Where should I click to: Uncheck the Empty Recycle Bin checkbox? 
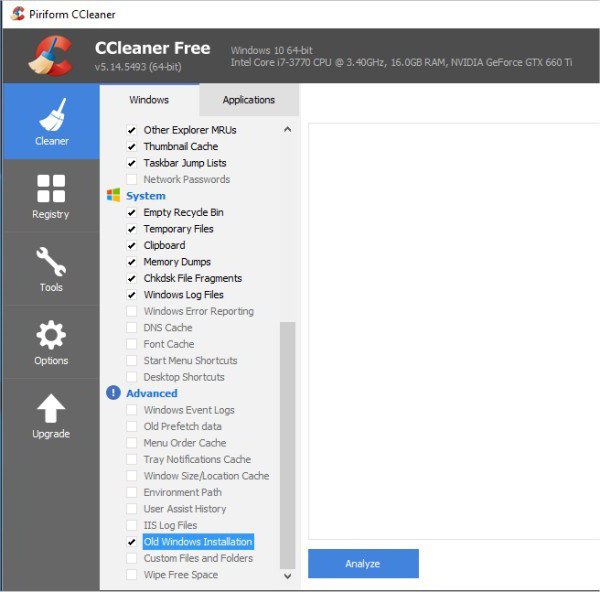pos(132,212)
